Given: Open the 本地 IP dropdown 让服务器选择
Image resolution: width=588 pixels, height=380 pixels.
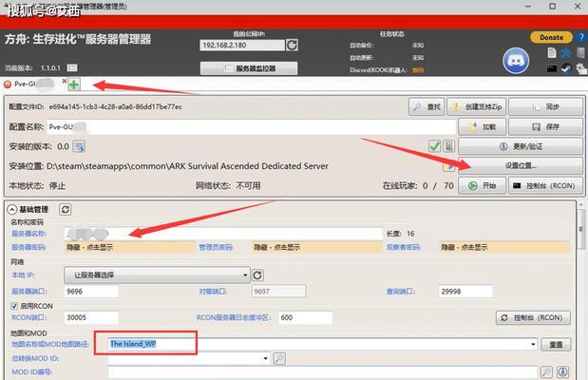Looking at the screenshot, I should point(157,275).
